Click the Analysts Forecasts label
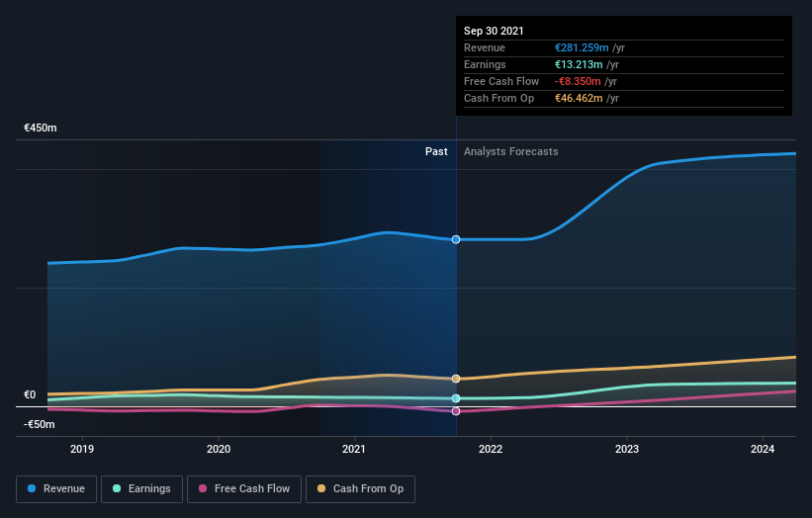This screenshot has height=518, width=812. pos(511,151)
